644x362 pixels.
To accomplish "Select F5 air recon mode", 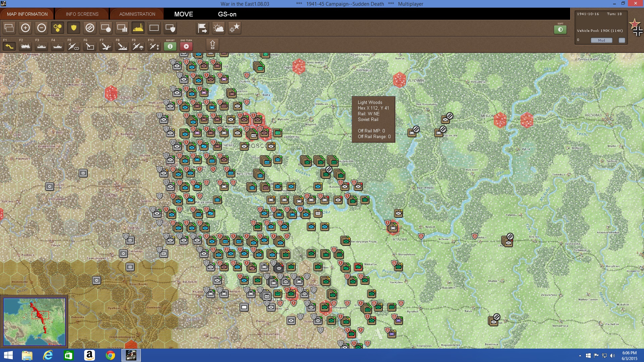I will (x=73, y=46).
